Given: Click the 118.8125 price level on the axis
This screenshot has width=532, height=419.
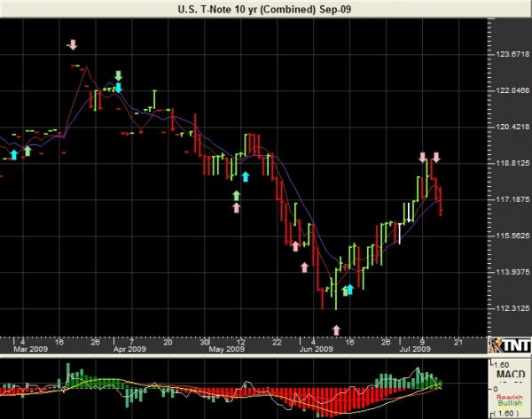Looking at the screenshot, I should coord(509,163).
